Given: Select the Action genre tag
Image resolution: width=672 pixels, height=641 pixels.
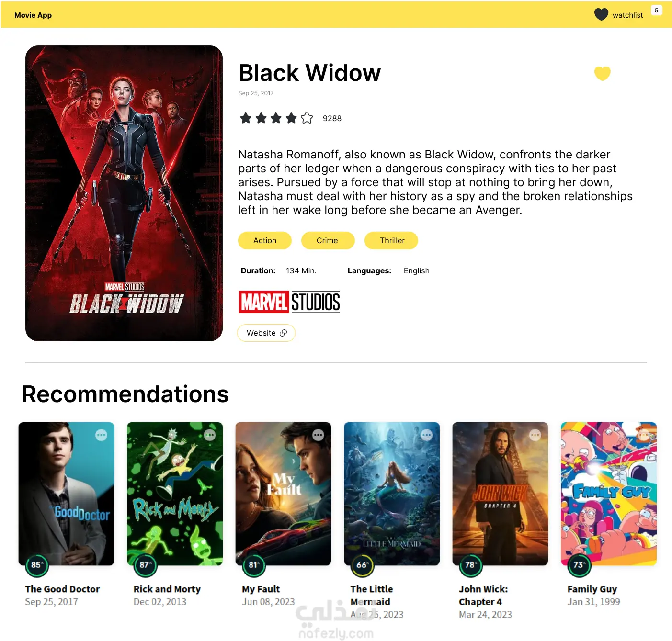Looking at the screenshot, I should (x=265, y=240).
